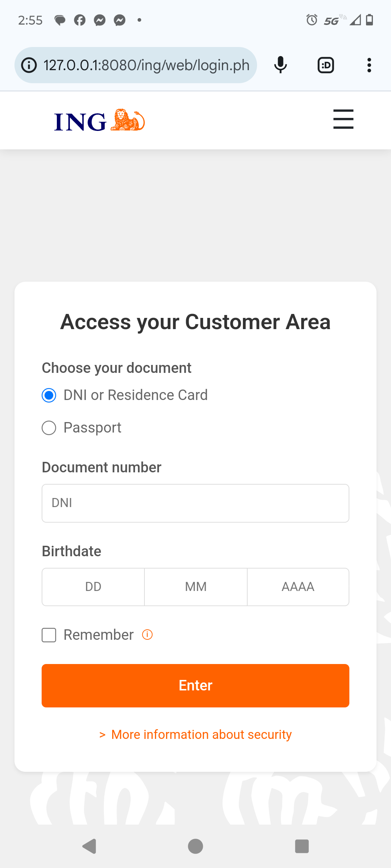Tap the ING lion logo
The width and height of the screenshot is (391, 868).
click(x=100, y=120)
